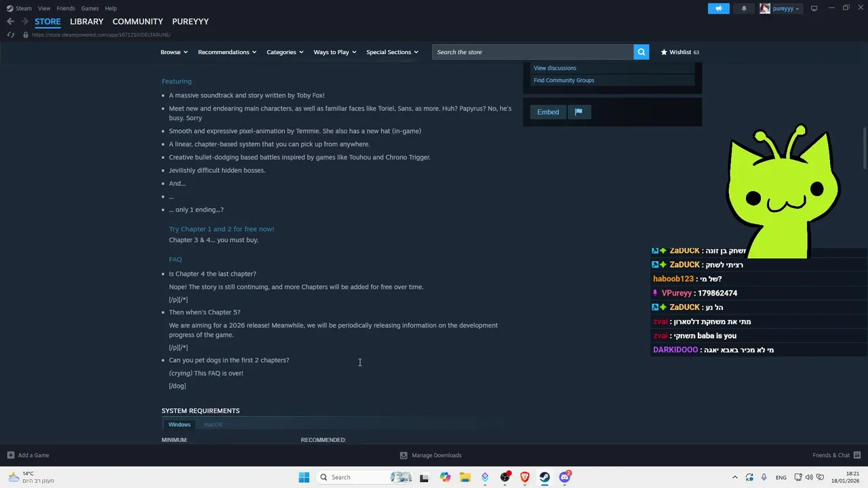Open the Friends menu
Image resolution: width=868 pixels, height=488 pixels.
[x=66, y=8]
